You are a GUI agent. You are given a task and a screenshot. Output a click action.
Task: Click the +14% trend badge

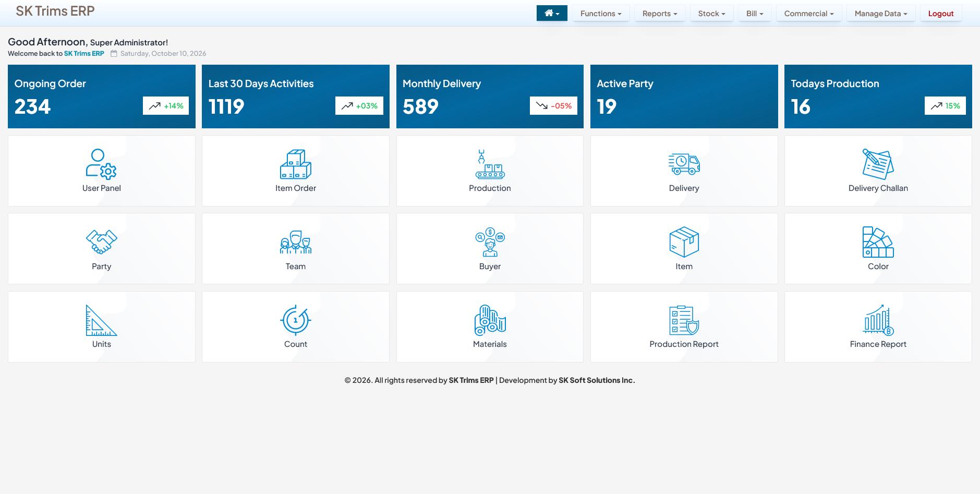click(166, 106)
